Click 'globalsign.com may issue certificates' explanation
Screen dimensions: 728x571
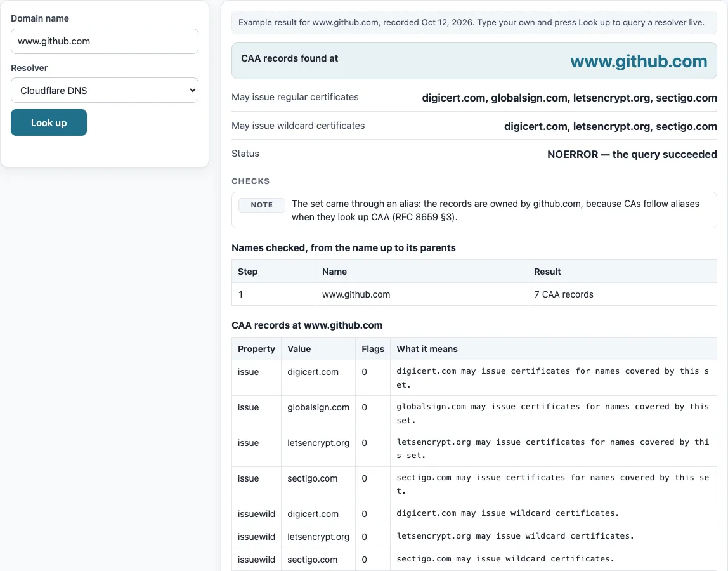(552, 413)
